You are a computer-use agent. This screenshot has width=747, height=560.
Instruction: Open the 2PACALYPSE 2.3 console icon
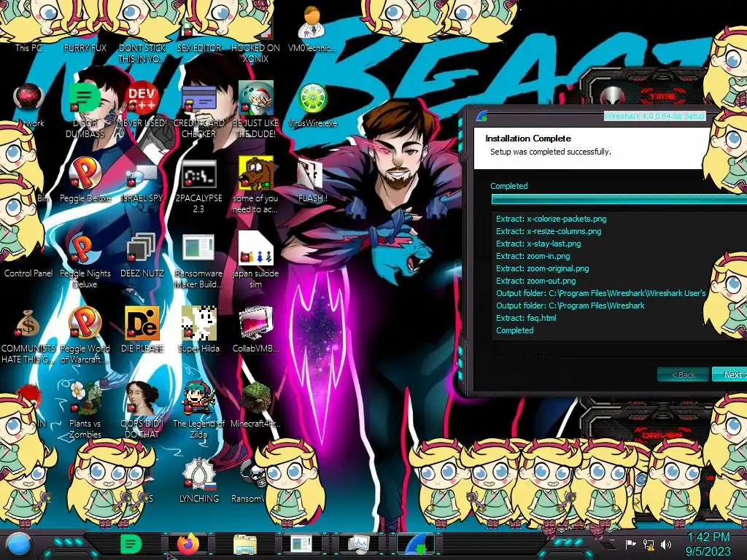[x=198, y=186]
